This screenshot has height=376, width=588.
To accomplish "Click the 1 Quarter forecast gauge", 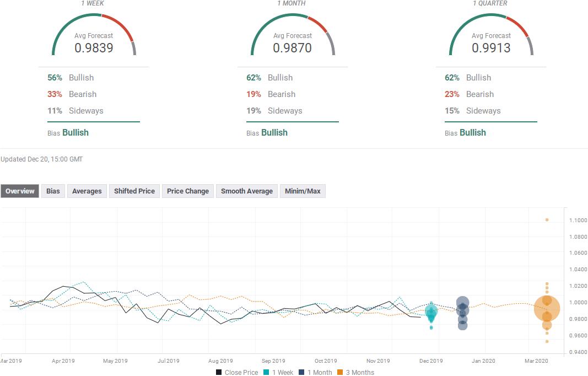I will [x=491, y=35].
